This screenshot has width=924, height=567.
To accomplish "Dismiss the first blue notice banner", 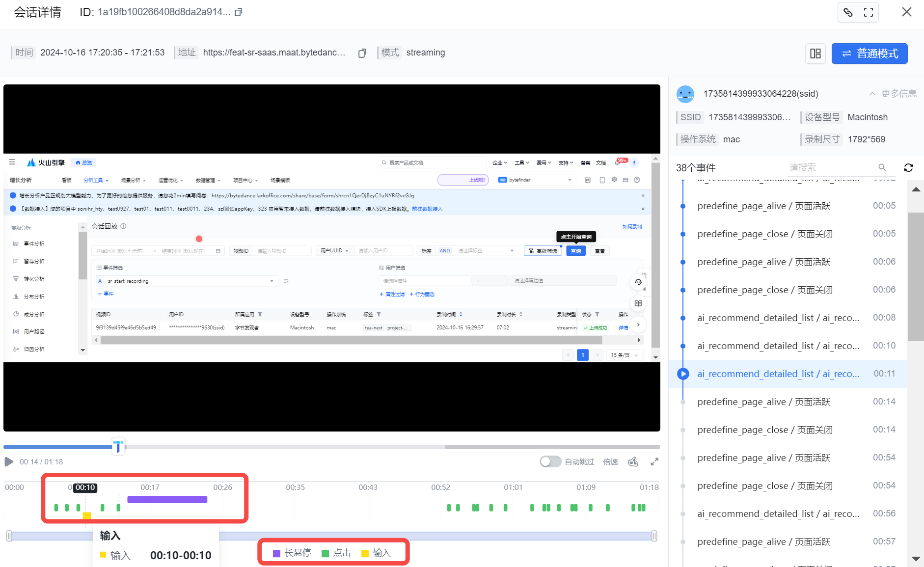I will click(643, 195).
